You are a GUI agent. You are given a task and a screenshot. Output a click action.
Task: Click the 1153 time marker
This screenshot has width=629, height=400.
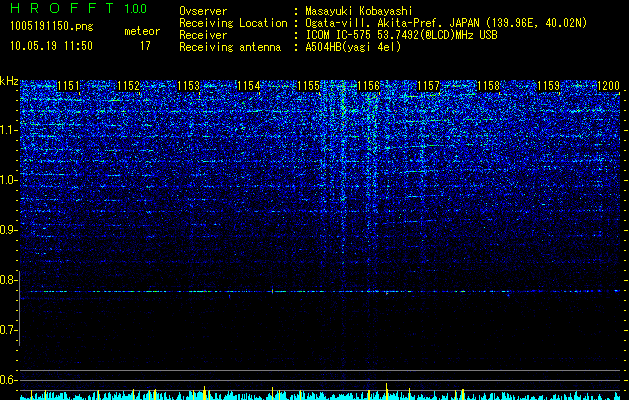coord(189,86)
